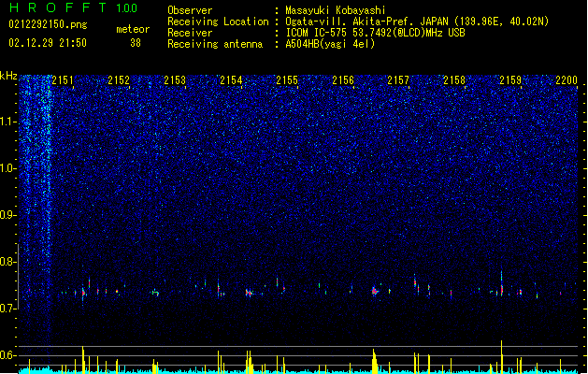This screenshot has height=374, width=588.
Task: Click the 2154 time axis label
Action: tap(231, 80)
